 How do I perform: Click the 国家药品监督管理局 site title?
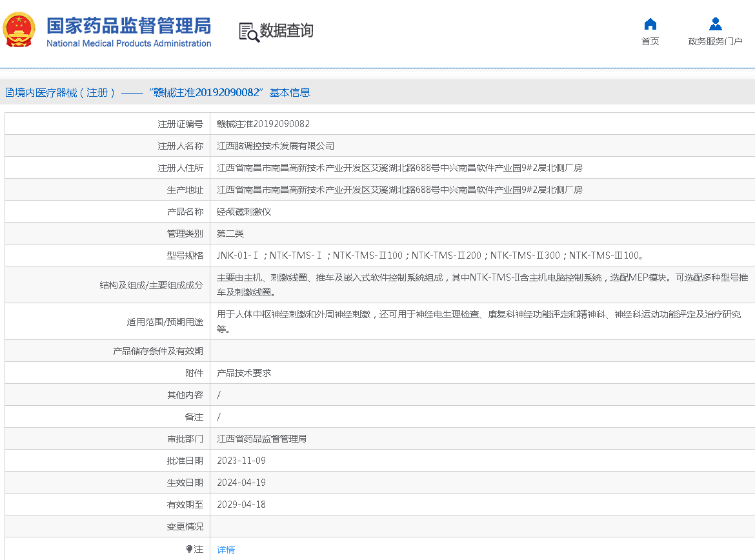128,26
